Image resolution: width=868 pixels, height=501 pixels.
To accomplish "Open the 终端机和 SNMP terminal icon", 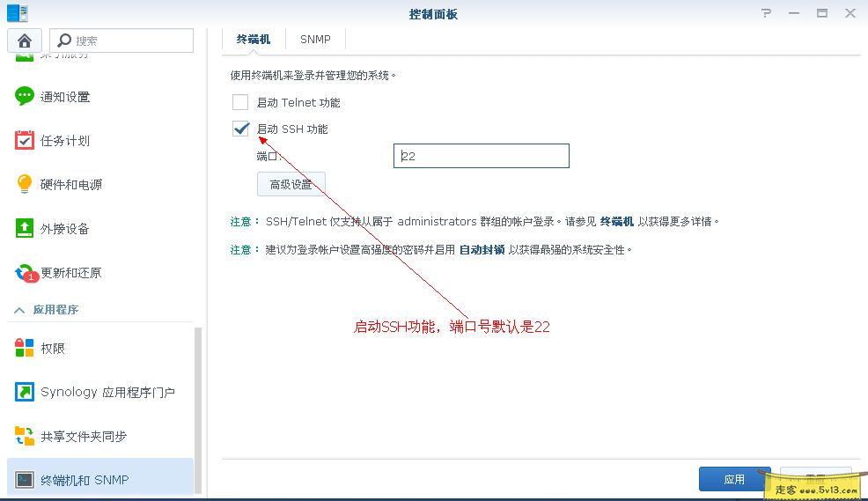I will click(x=25, y=479).
